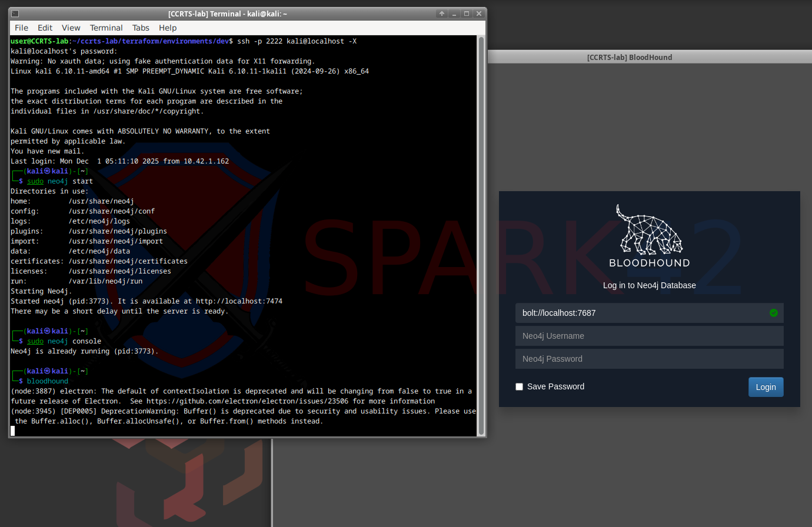Click the "Log in to Neo4j Database" heading
812x527 pixels.
[x=650, y=285]
